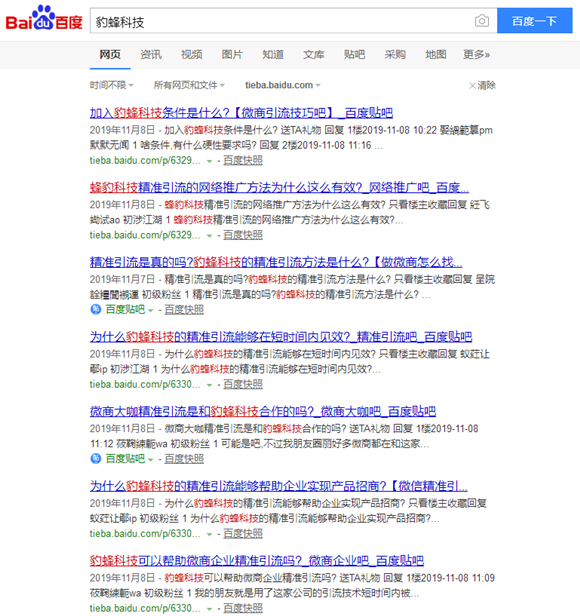Open result 微商大咖精准引流是和豹蜂科技合作的吗
The width and height of the screenshot is (580, 616).
click(263, 412)
